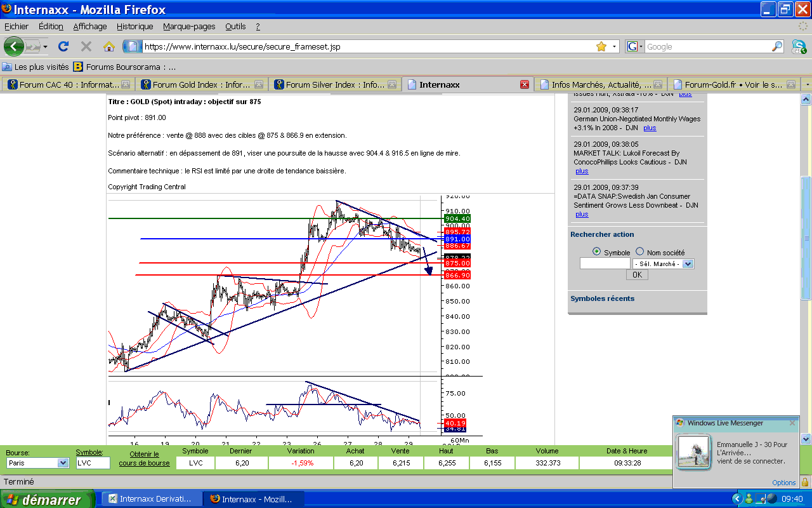Viewport: 812px width, 508px height.
Task: Reload the page with refresh icon
Action: 63,46
